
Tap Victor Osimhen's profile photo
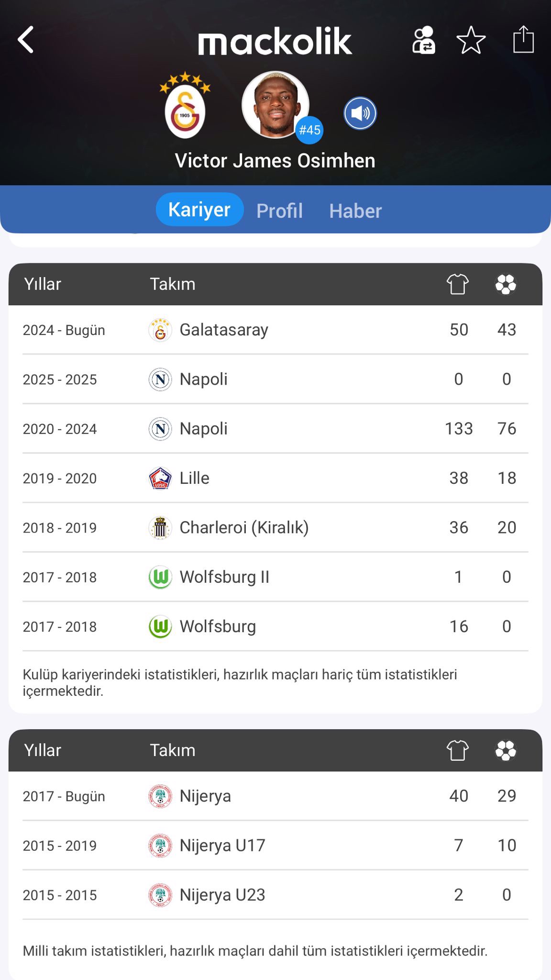[275, 104]
